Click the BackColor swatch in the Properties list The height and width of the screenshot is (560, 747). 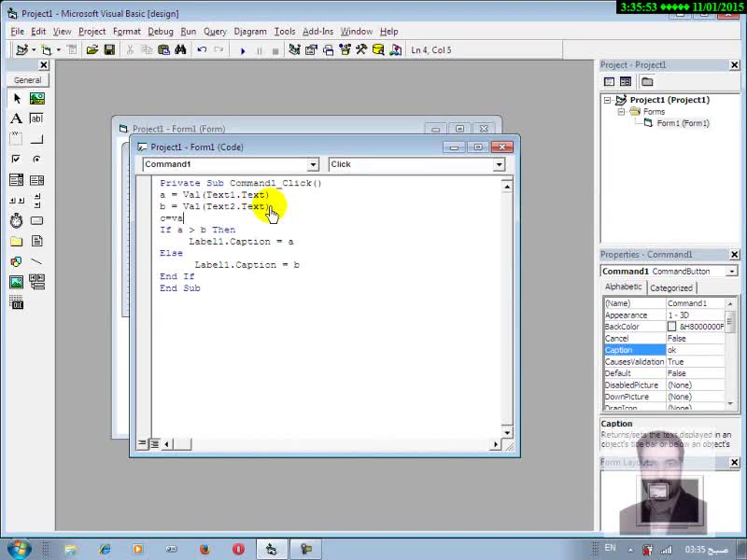(x=671, y=327)
